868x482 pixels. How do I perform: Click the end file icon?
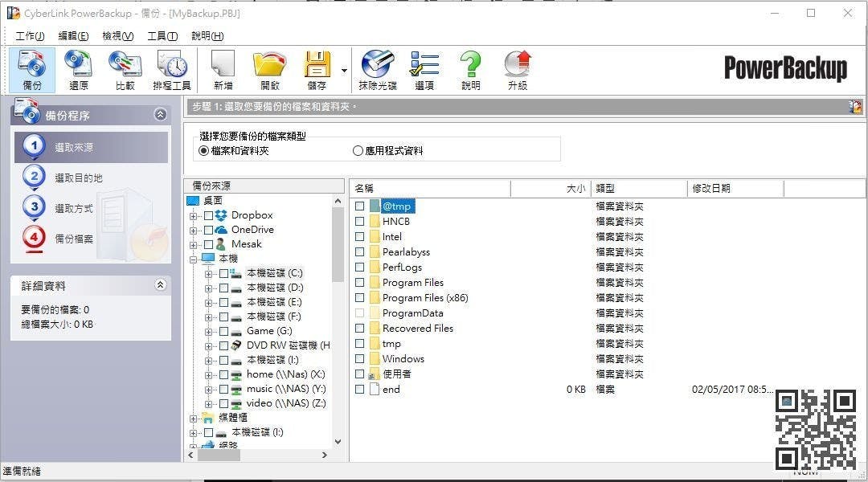[375, 389]
